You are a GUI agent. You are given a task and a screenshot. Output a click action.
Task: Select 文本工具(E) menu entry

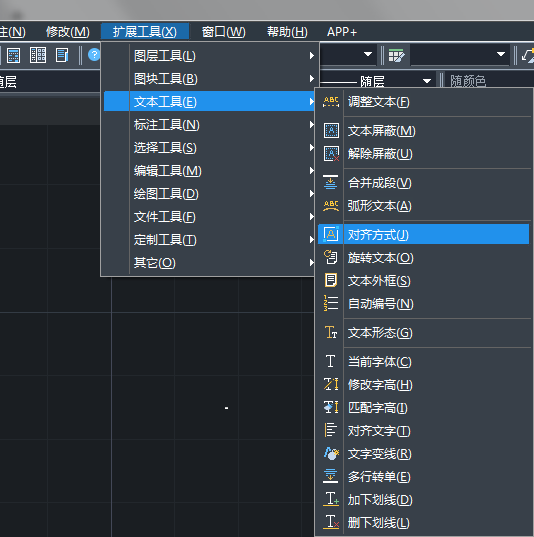pyautogui.click(x=209, y=101)
